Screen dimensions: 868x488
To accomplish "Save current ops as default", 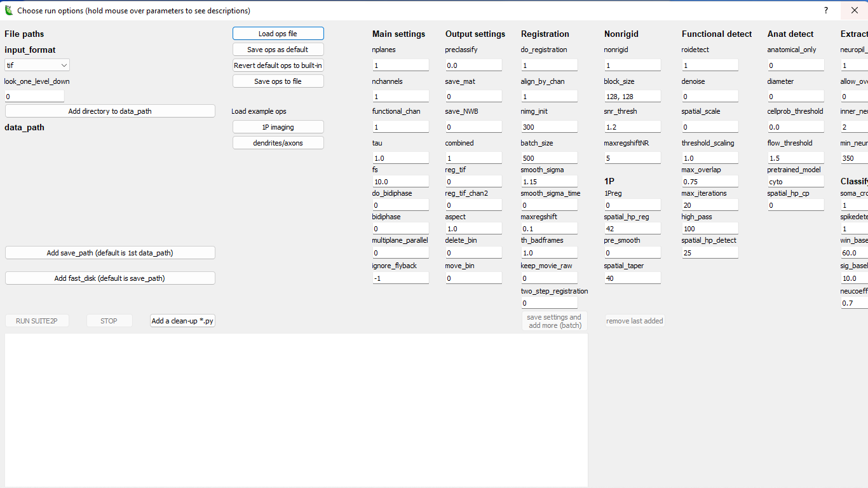I will point(278,49).
